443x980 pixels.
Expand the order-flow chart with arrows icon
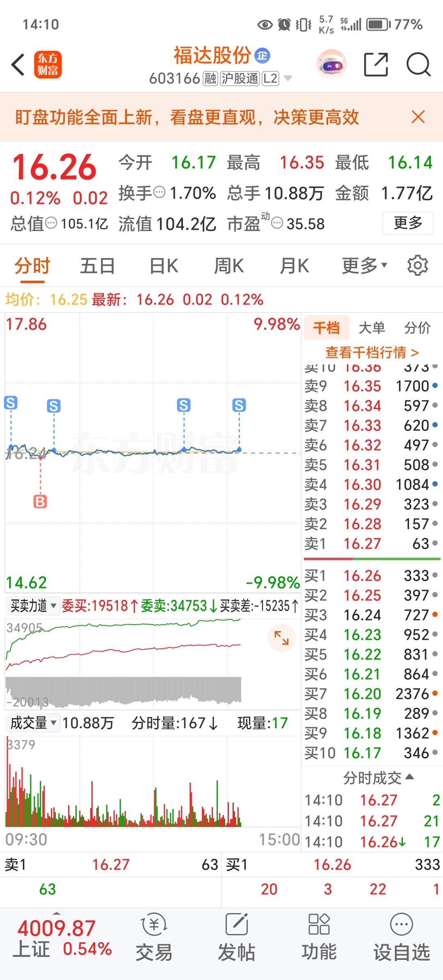281,638
